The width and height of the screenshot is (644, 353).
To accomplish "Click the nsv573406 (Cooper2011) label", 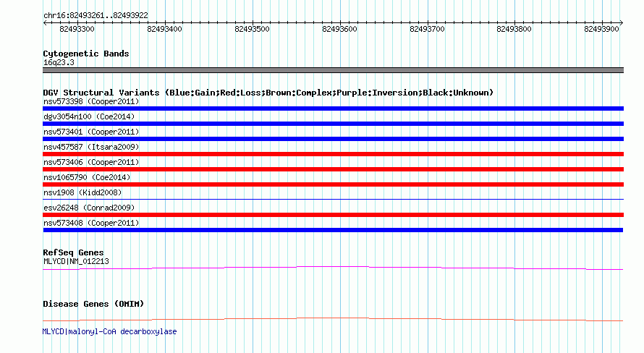I will [x=91, y=162].
